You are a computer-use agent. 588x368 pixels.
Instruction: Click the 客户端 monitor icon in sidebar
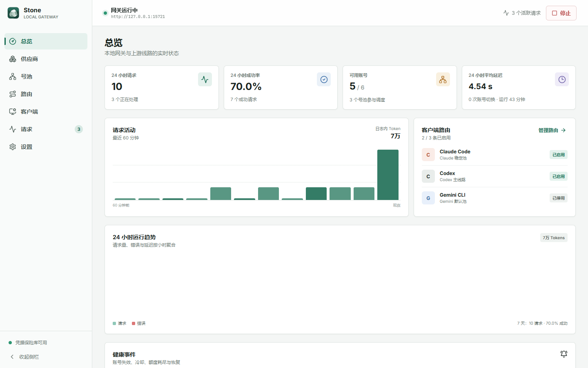point(13,112)
